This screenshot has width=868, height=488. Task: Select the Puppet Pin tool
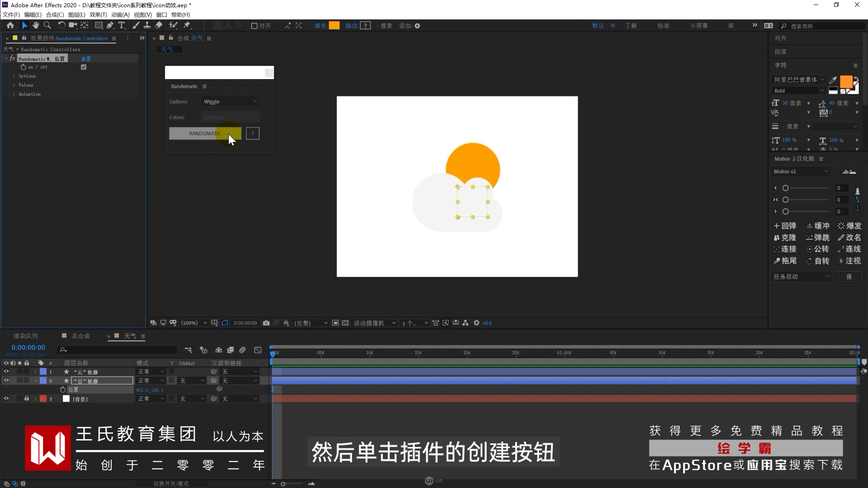tap(187, 25)
